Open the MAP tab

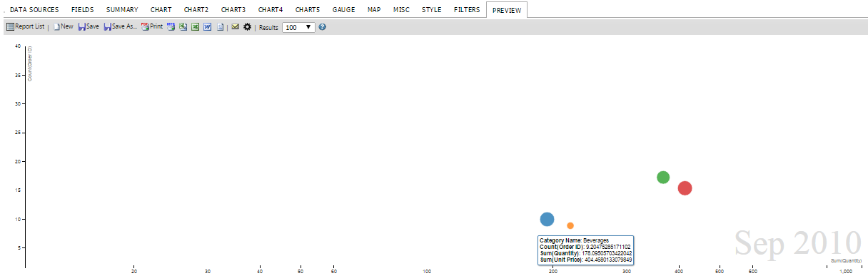point(374,10)
